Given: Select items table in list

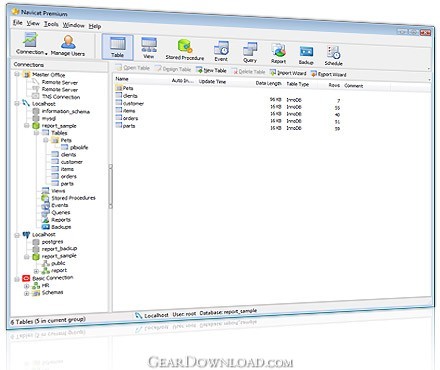Looking at the screenshot, I should coord(125,111).
